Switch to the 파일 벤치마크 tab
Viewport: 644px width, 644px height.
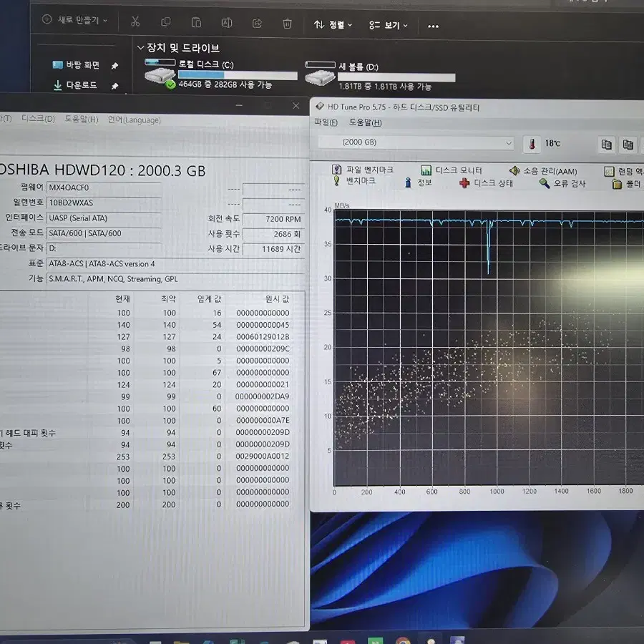(363, 170)
